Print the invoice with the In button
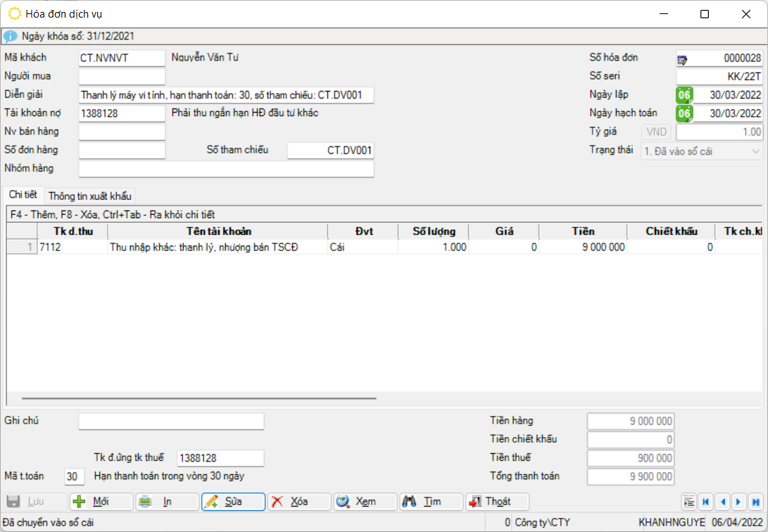 pyautogui.click(x=166, y=502)
